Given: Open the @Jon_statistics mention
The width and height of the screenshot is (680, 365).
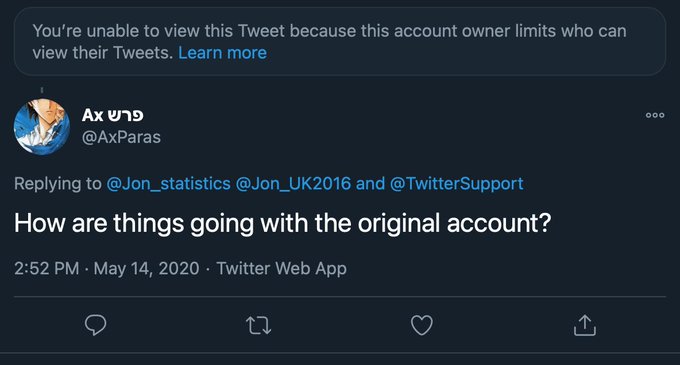Looking at the screenshot, I should (x=168, y=183).
